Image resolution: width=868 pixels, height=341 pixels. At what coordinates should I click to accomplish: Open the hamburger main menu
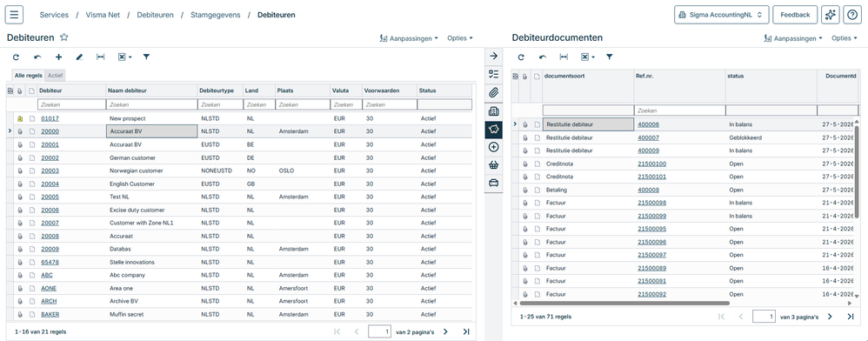click(14, 15)
